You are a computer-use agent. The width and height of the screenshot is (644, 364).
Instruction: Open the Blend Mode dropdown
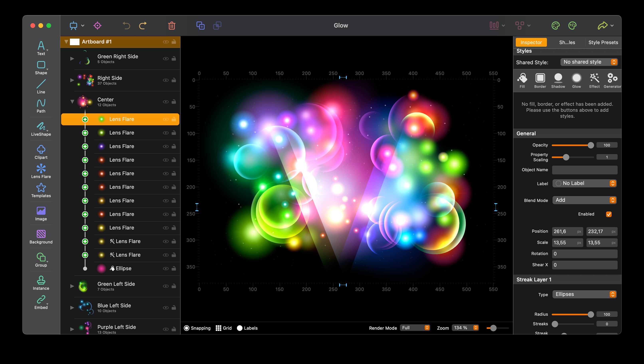coord(584,200)
